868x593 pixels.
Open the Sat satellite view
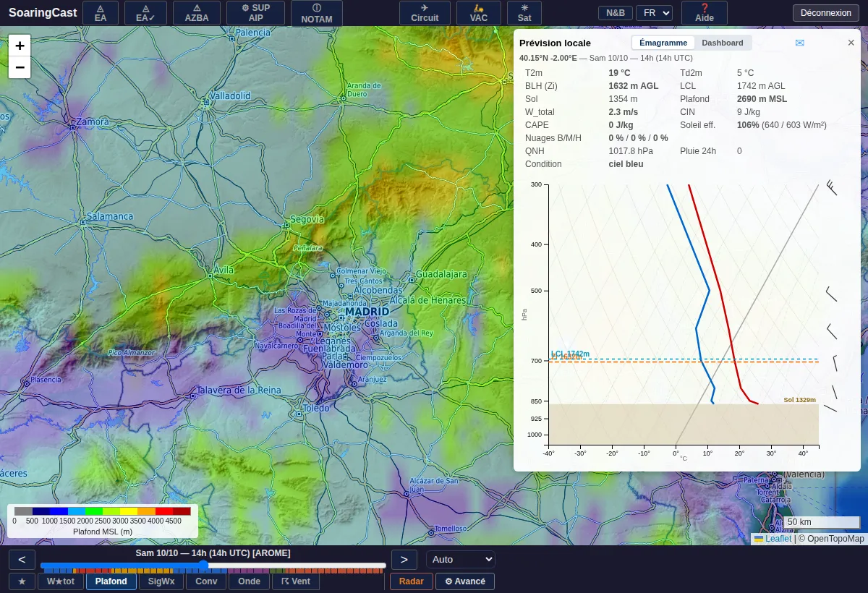(x=525, y=13)
